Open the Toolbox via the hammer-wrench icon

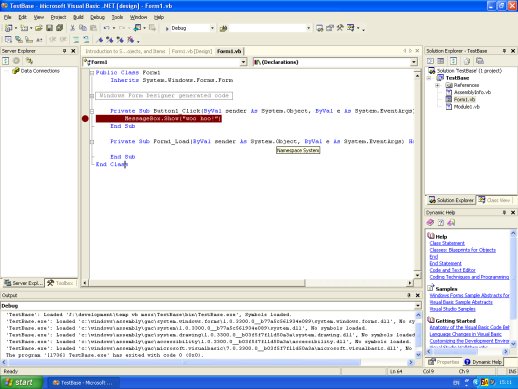(340, 28)
